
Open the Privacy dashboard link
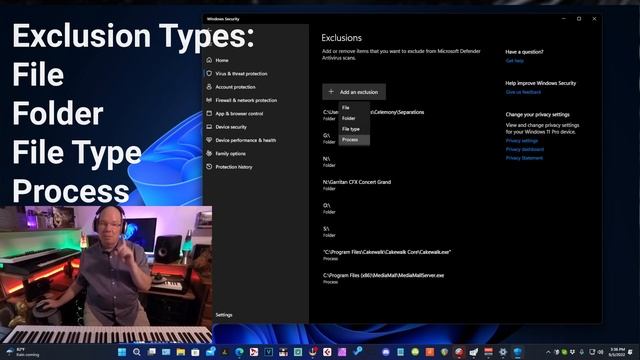click(x=524, y=149)
